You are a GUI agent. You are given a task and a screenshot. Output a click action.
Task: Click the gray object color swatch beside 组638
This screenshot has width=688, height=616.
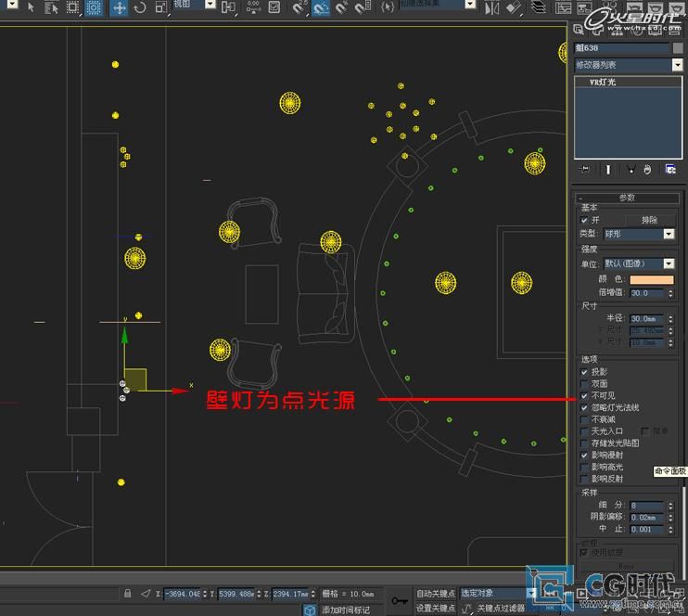pyautogui.click(x=678, y=48)
